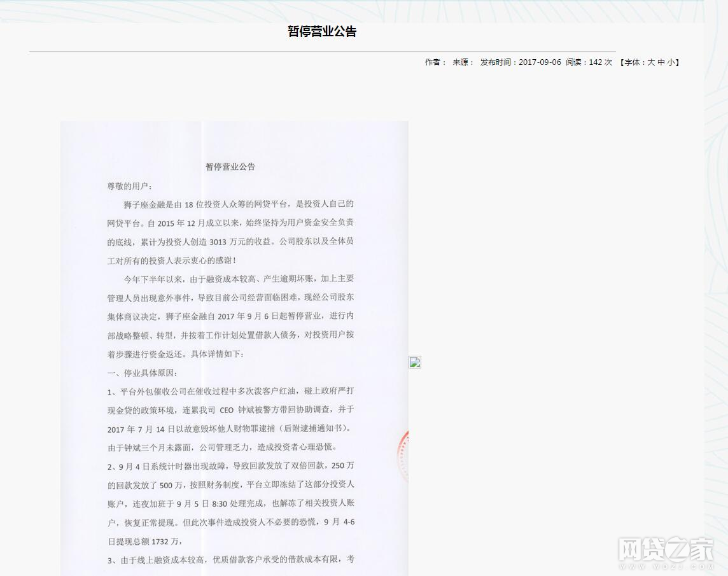This screenshot has height=576, width=728.
Task: Click the broken image icon beside the document
Action: point(415,362)
